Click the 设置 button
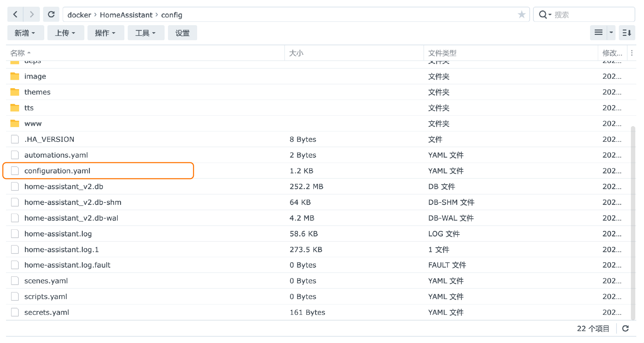Image resolution: width=644 pixels, height=343 pixels. (x=182, y=33)
